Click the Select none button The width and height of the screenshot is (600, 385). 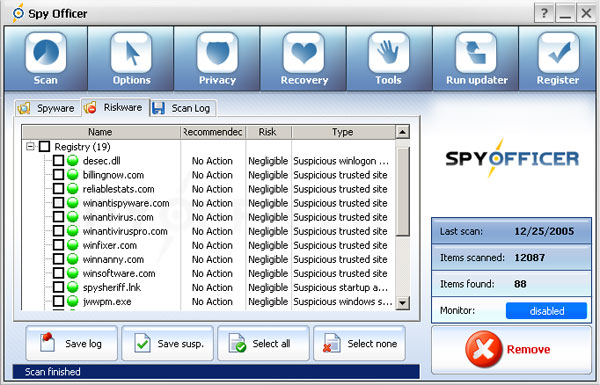(x=359, y=343)
